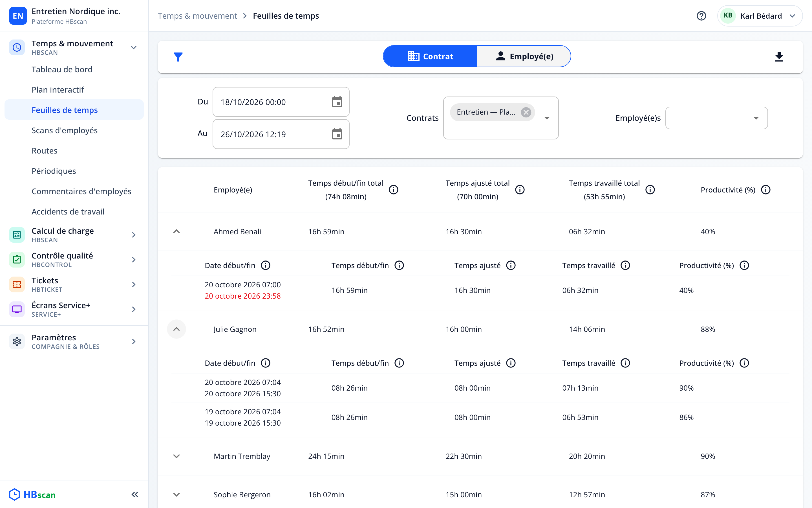Click the EN company logo
Image resolution: width=812 pixels, height=508 pixels.
(x=18, y=16)
